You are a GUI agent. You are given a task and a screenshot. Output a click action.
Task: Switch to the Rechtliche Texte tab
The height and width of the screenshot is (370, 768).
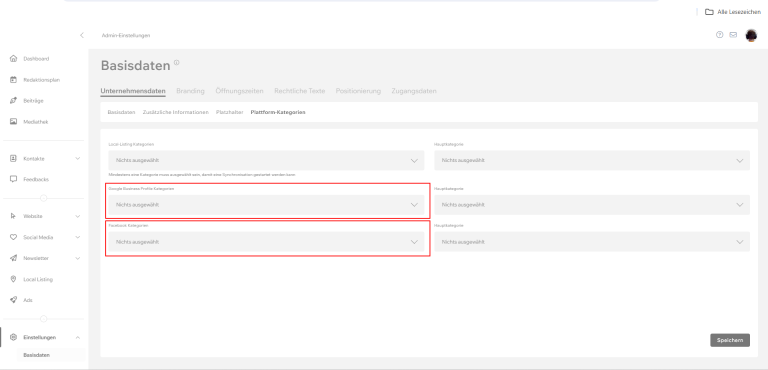click(x=300, y=91)
